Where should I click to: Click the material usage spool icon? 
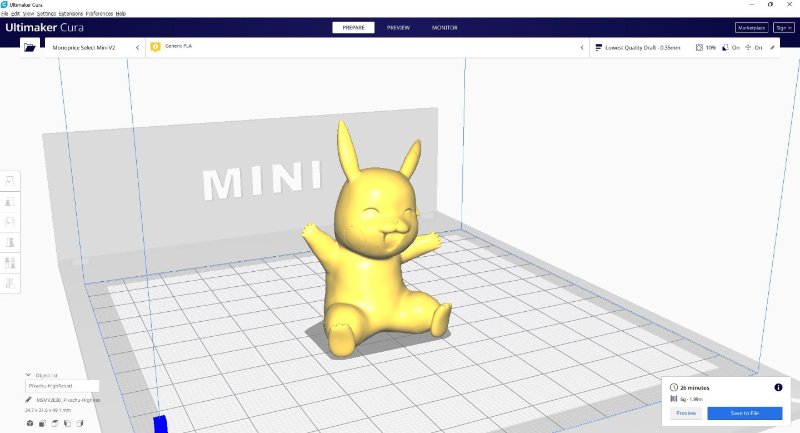pos(673,399)
